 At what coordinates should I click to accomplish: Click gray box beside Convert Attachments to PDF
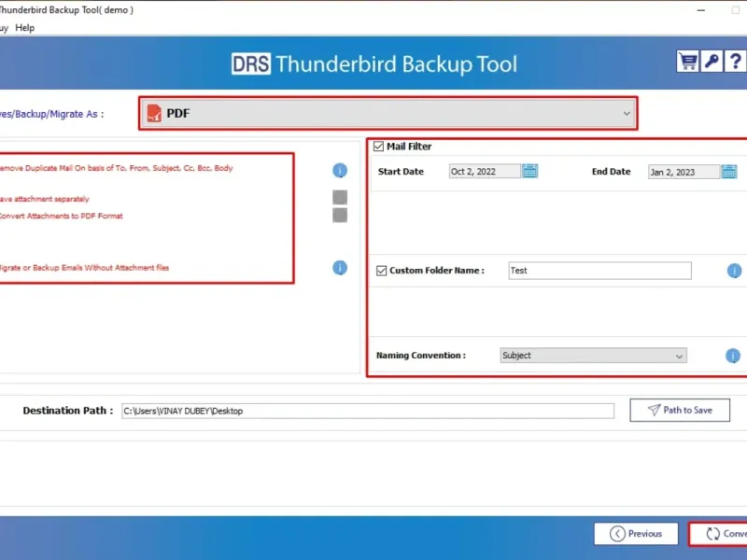(x=340, y=216)
